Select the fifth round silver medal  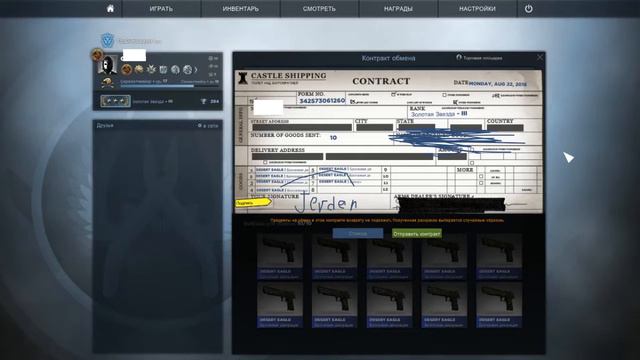tap(176, 69)
